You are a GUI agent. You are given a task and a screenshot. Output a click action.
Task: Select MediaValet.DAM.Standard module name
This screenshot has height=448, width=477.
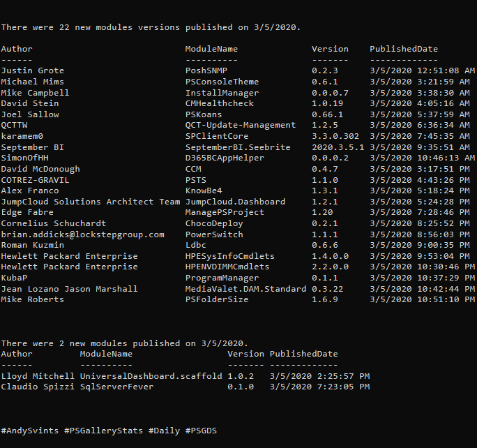[x=245, y=289]
